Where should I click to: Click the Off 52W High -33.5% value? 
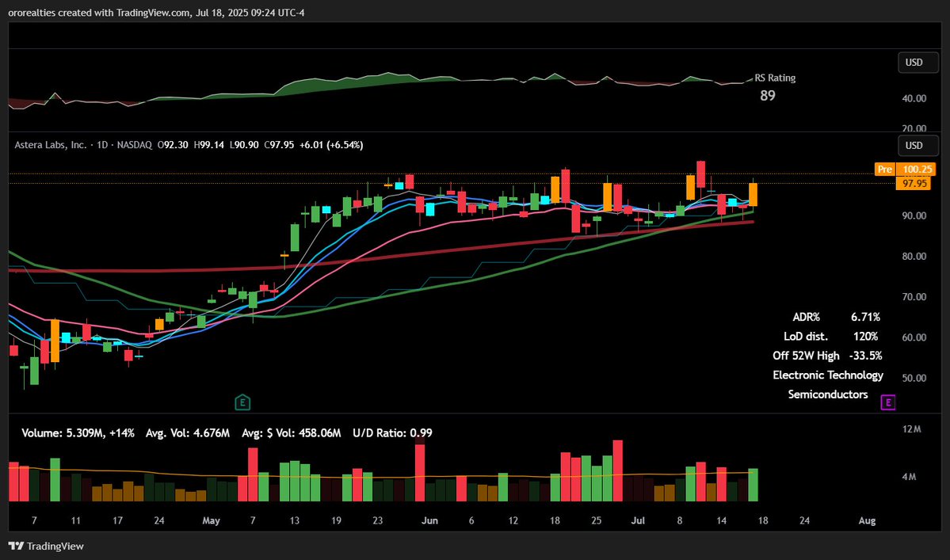pos(865,356)
